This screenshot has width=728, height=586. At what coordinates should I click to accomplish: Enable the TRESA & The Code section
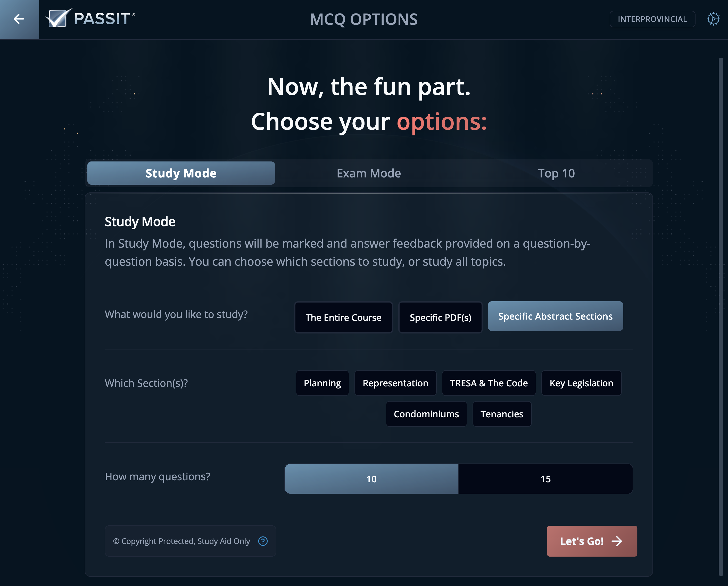click(489, 383)
